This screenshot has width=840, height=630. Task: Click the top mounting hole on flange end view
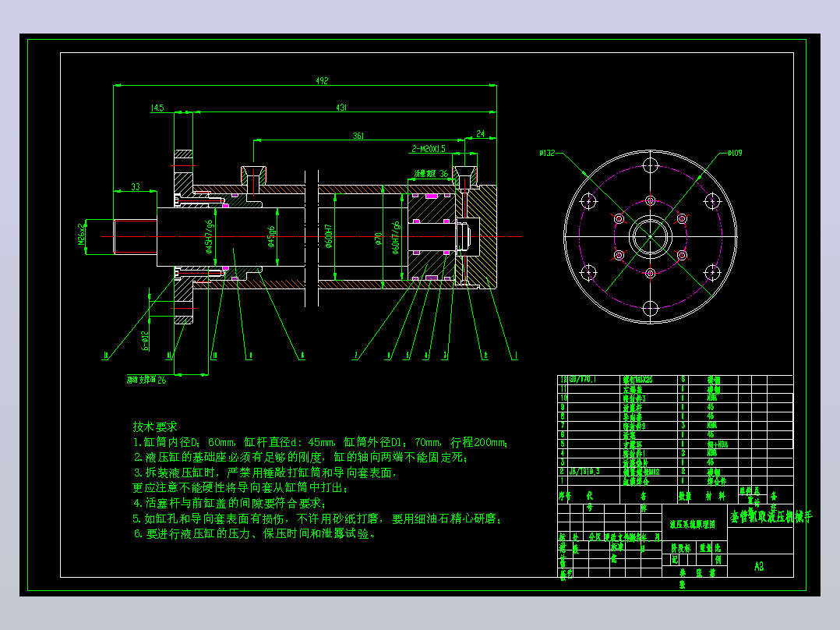point(651,165)
